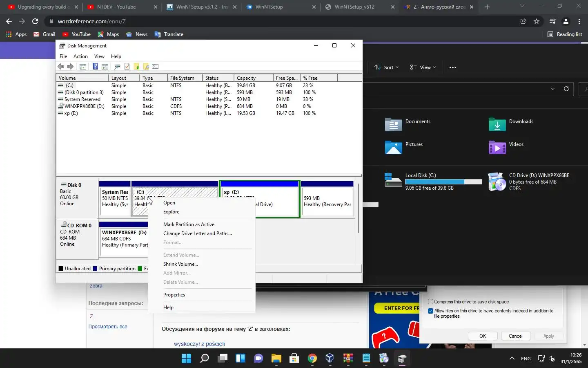The height and width of the screenshot is (368, 588).
Task: Click refresh icon in File Explorer address bar
Action: coord(566,89)
